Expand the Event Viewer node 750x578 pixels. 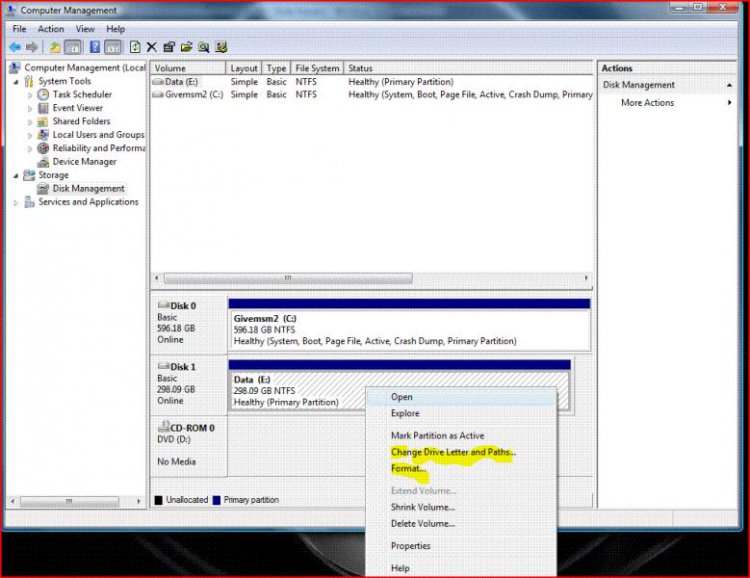point(30,108)
